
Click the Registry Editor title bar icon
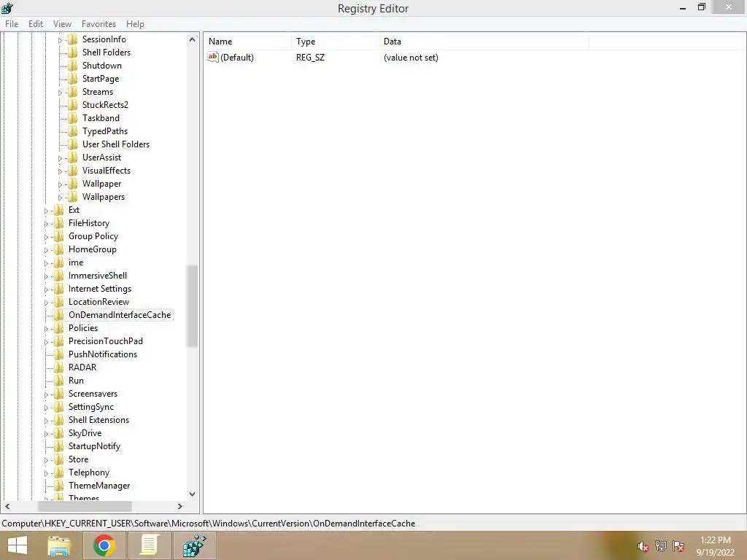click(7, 8)
